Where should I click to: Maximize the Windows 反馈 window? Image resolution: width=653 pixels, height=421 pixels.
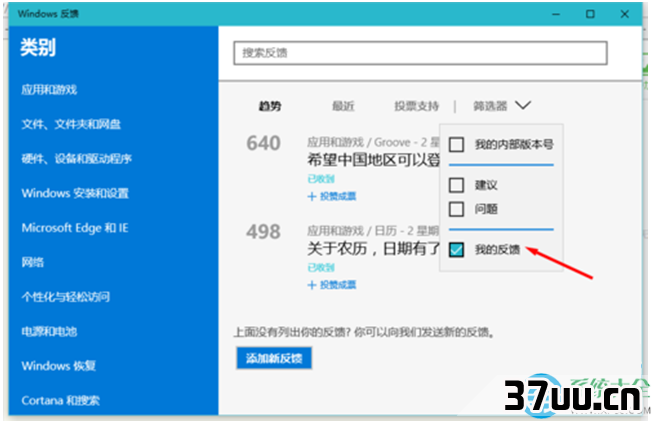[x=590, y=14]
